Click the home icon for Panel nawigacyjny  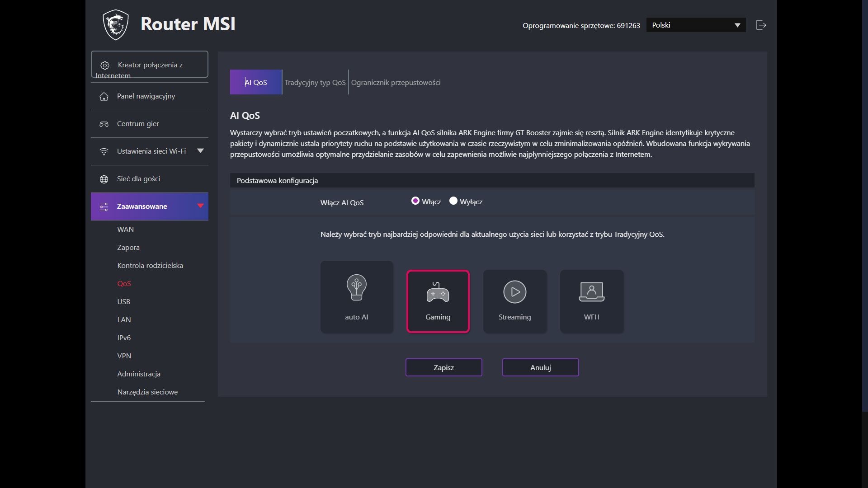(x=104, y=97)
